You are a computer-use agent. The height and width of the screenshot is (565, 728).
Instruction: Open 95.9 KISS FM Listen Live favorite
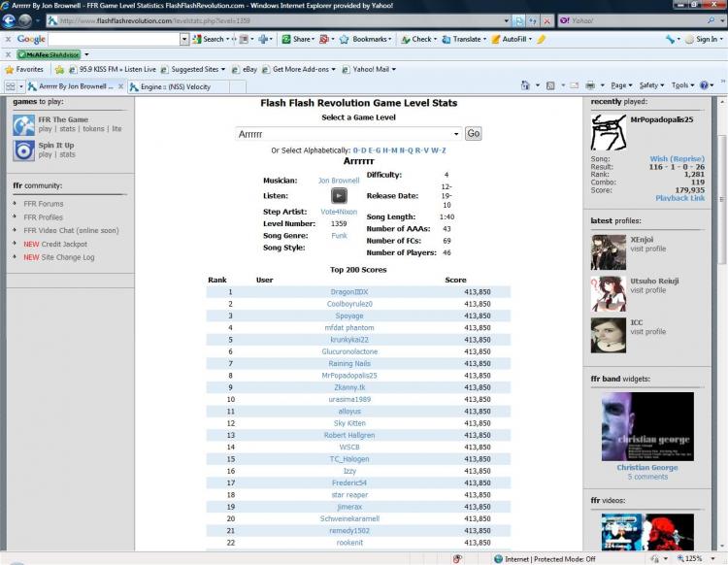tap(113, 70)
